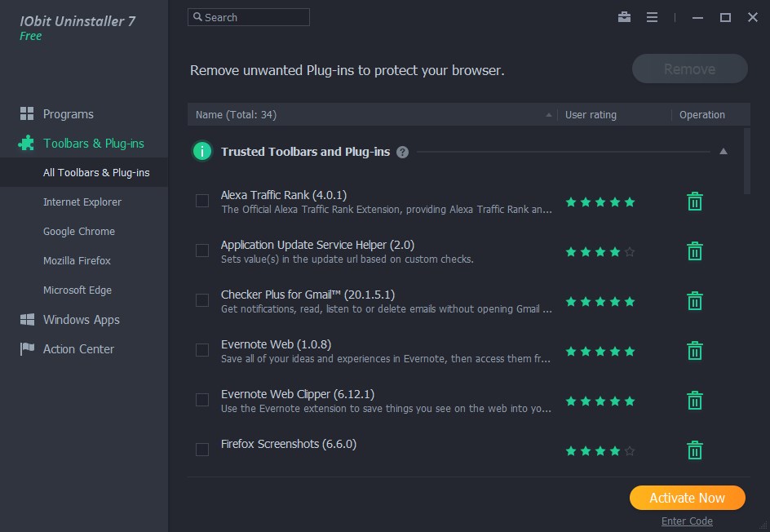The width and height of the screenshot is (770, 532).
Task: Check the Alexa Traffic Rank checkbox
Action: click(202, 201)
